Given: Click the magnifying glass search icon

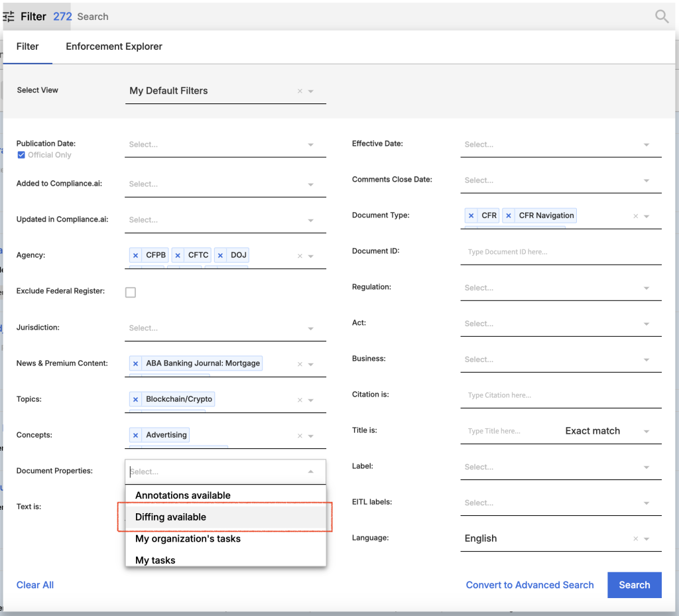Looking at the screenshot, I should tap(661, 17).
